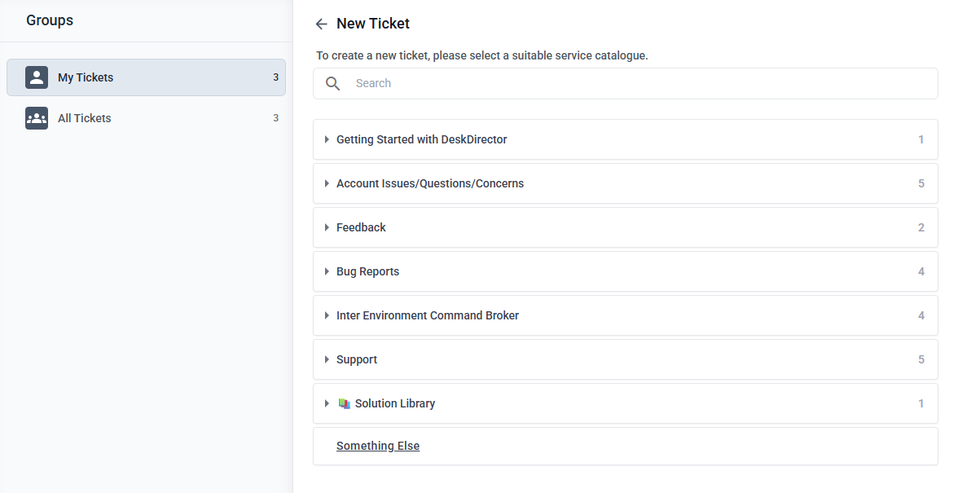Click the Solution Library colored icon
980x493 pixels.
click(x=344, y=403)
